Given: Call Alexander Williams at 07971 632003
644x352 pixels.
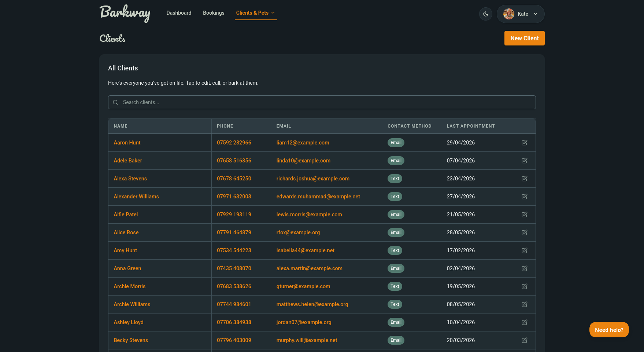Looking at the screenshot, I should coord(234,197).
